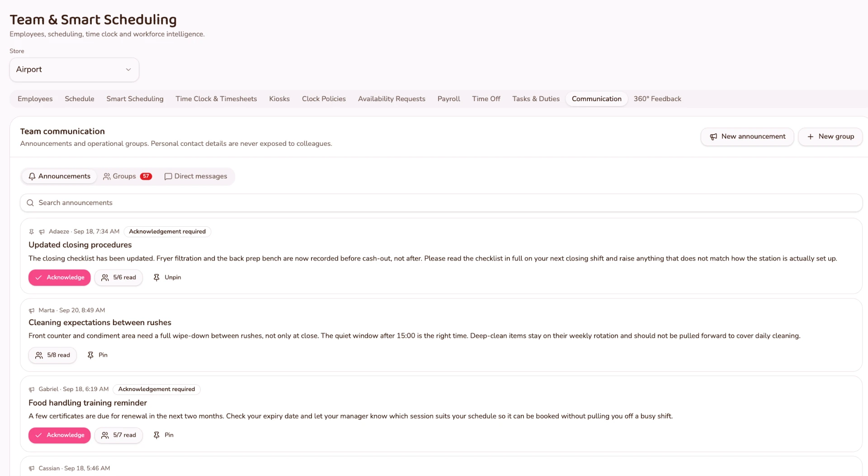Open the Time Off tab
The height and width of the screenshot is (476, 868).
[486, 99]
